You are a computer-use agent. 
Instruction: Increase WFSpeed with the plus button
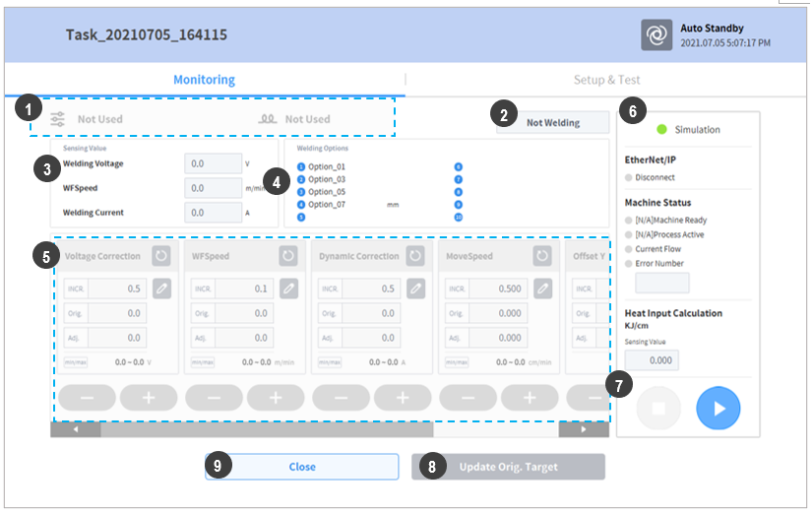[275, 398]
